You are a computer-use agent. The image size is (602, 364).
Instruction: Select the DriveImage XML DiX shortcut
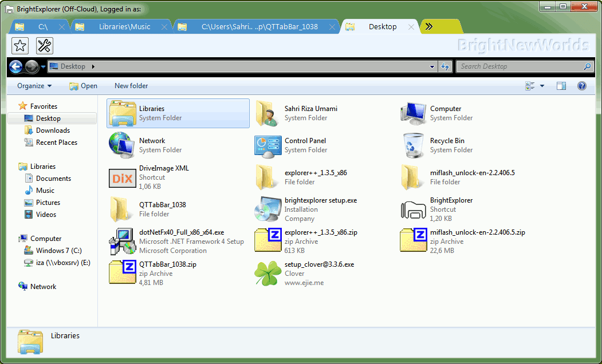(123, 178)
